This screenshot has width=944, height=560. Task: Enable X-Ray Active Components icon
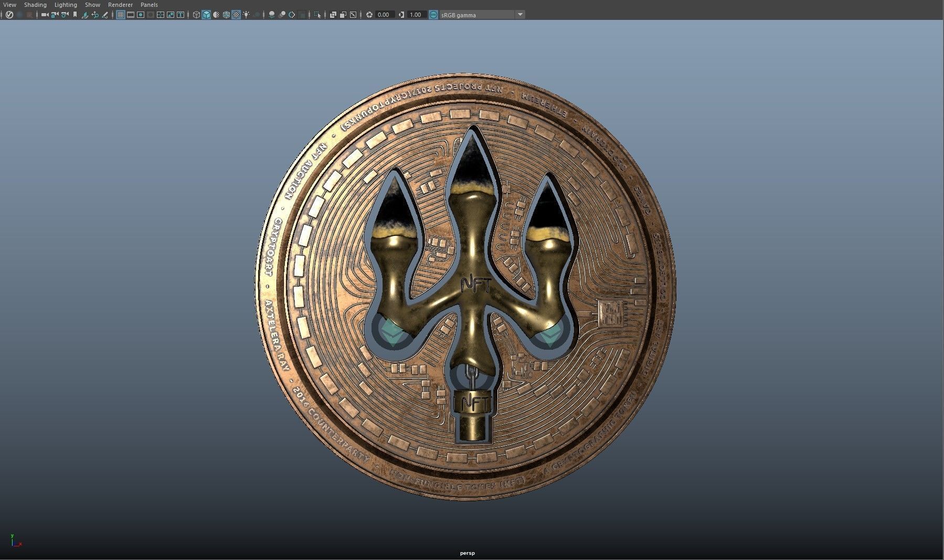[343, 15]
